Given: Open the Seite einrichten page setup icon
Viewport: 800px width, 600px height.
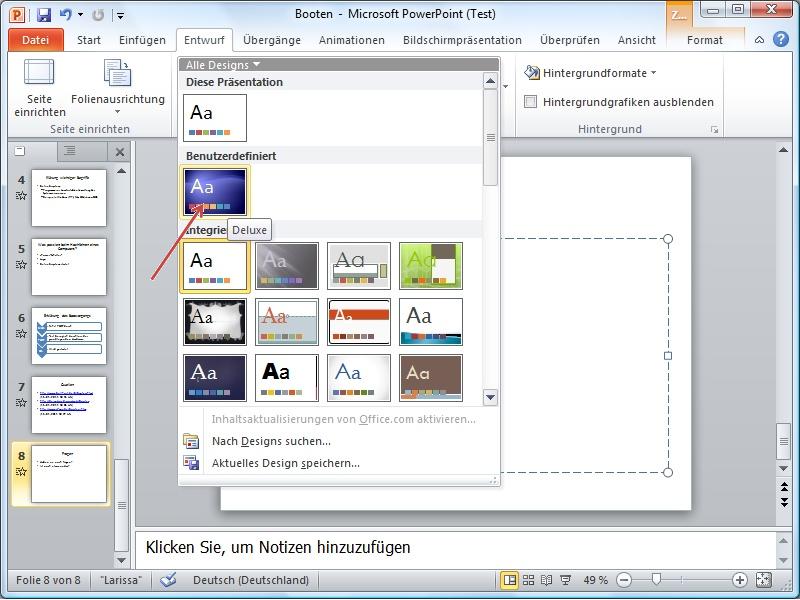Looking at the screenshot, I should pos(39,72).
